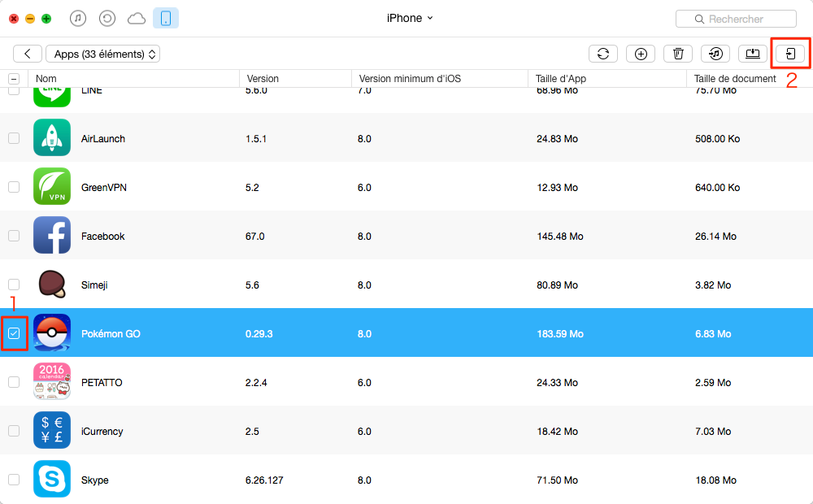Select the GreenVPN name text
Screen dimensions: 813x504
click(x=104, y=187)
